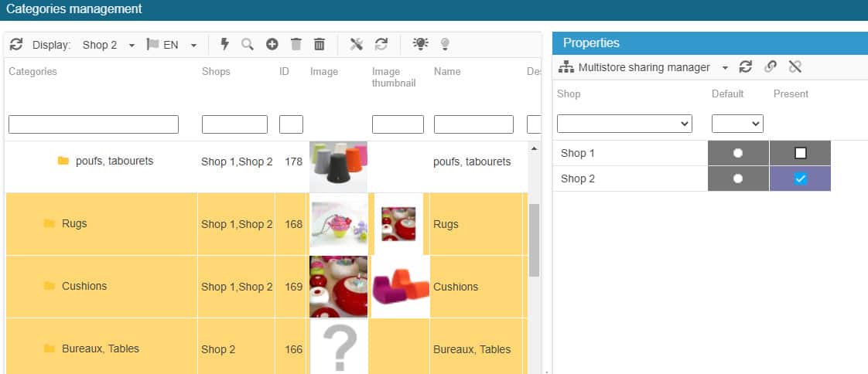This screenshot has height=374, width=868.
Task: Click the magnifier search icon in toolbar
Action: [248, 44]
